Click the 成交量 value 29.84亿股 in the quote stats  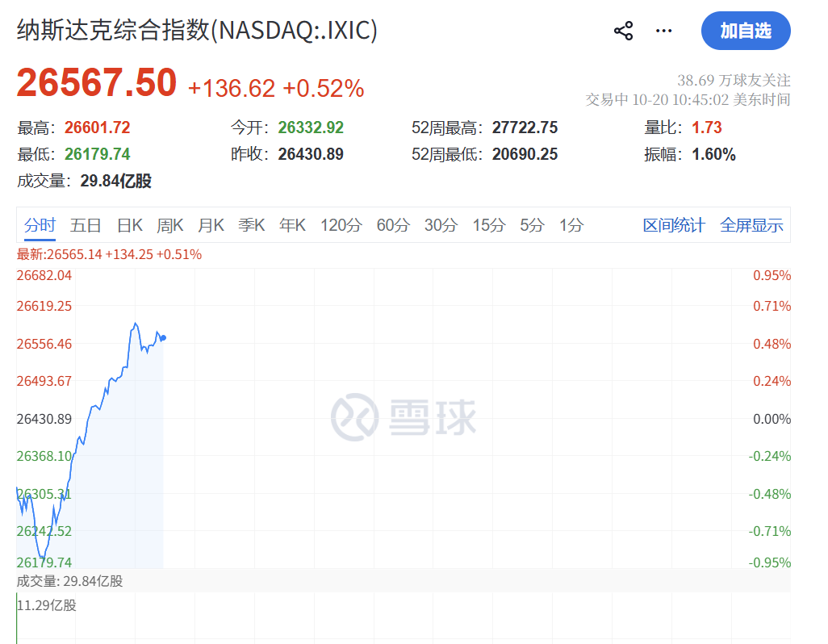point(115,181)
